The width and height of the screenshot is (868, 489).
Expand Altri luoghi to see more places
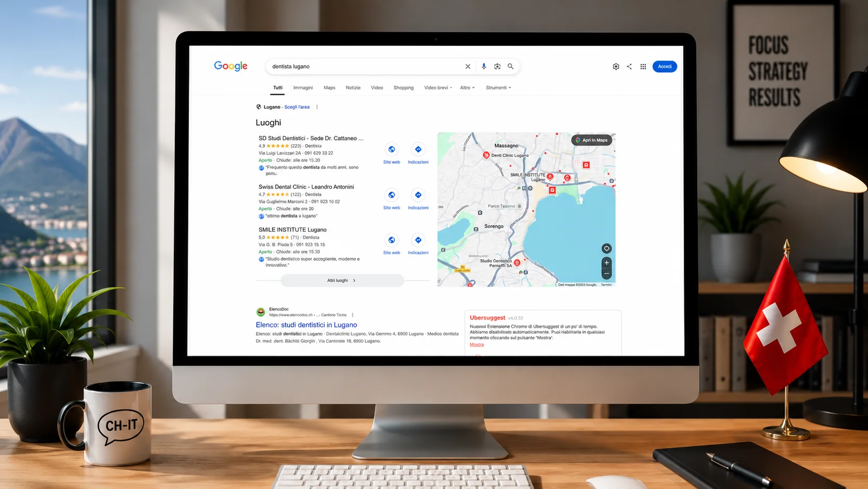tap(342, 281)
